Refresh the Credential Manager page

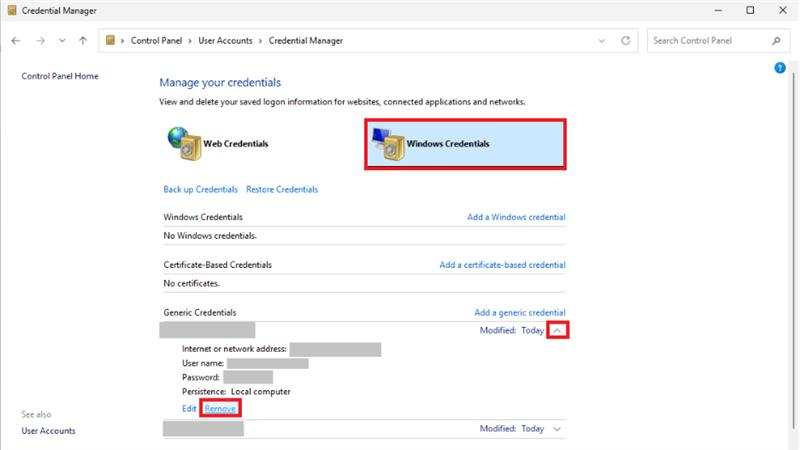(x=626, y=41)
